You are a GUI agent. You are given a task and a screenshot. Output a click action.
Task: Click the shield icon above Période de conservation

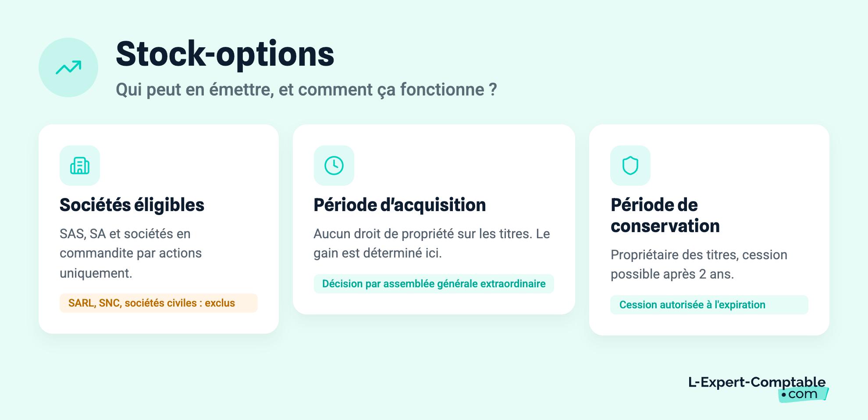[x=630, y=166]
